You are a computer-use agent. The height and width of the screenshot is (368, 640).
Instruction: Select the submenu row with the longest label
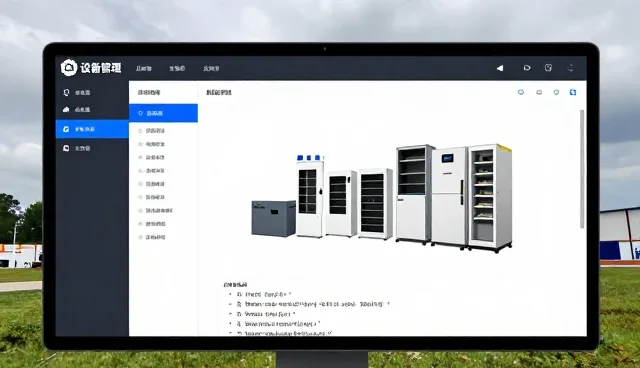163,211
